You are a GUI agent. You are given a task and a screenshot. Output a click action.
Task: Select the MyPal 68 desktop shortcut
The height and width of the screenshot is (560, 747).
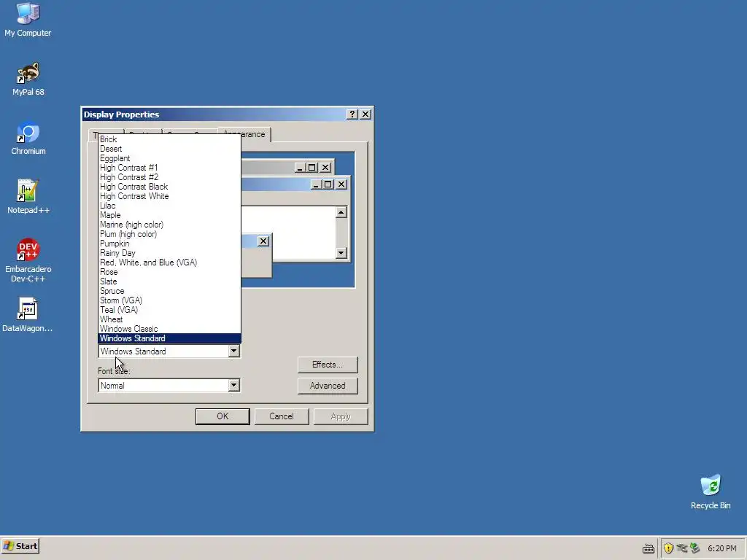[x=28, y=79]
